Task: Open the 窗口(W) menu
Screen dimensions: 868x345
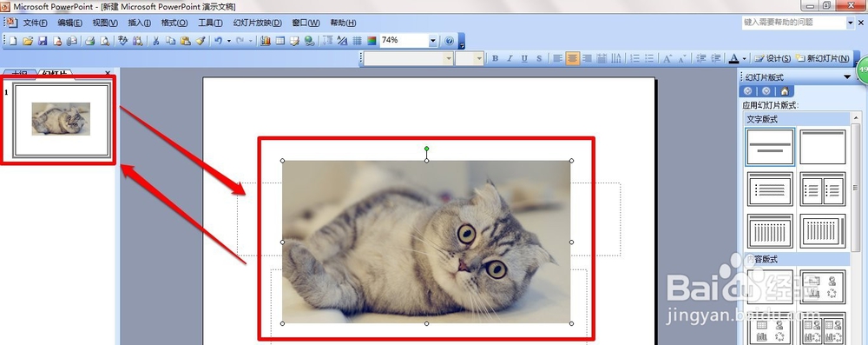Action: pos(306,23)
